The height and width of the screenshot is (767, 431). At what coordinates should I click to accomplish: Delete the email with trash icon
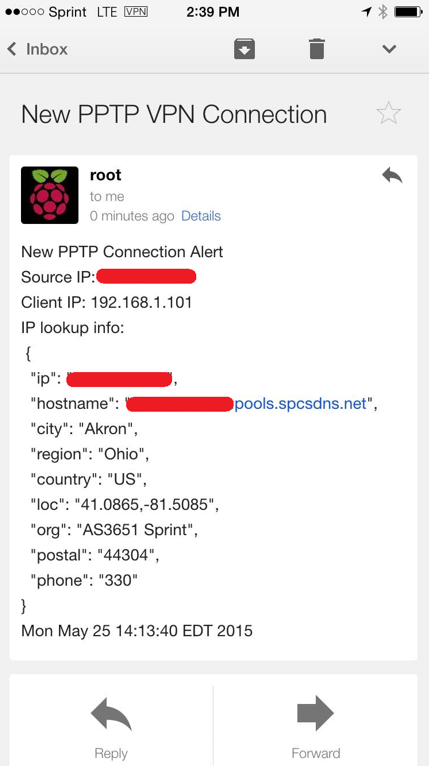point(317,49)
